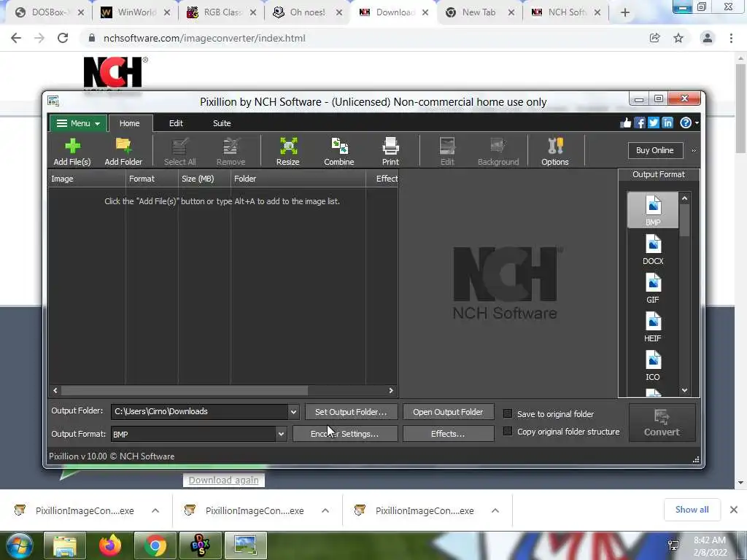The image size is (747, 560).
Task: Select DOCX output format icon
Action: [653, 249]
